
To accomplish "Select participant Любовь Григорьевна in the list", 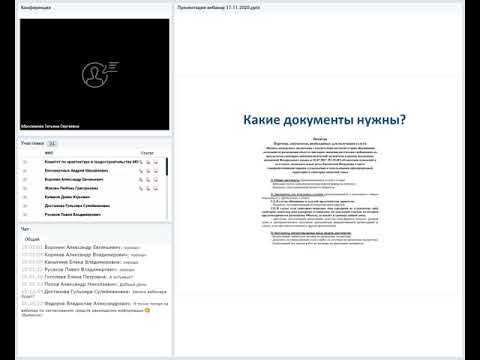I will [x=71, y=188].
